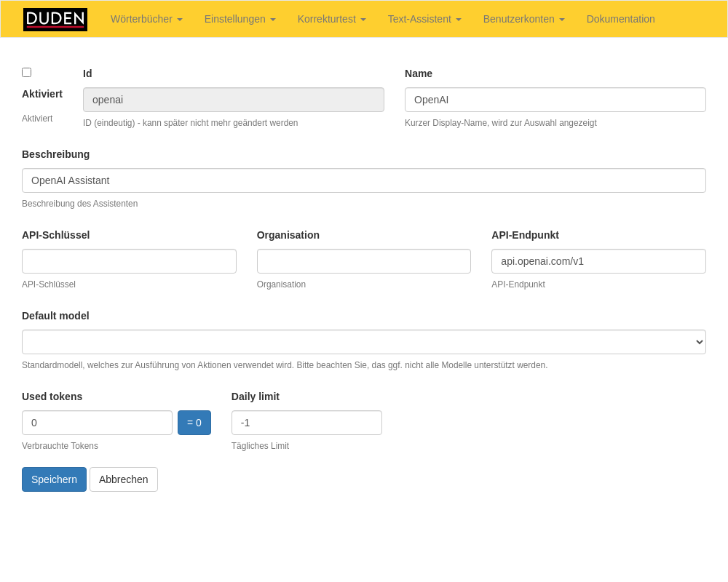Open the Default model select box
728x582 pixels.
click(x=363, y=342)
